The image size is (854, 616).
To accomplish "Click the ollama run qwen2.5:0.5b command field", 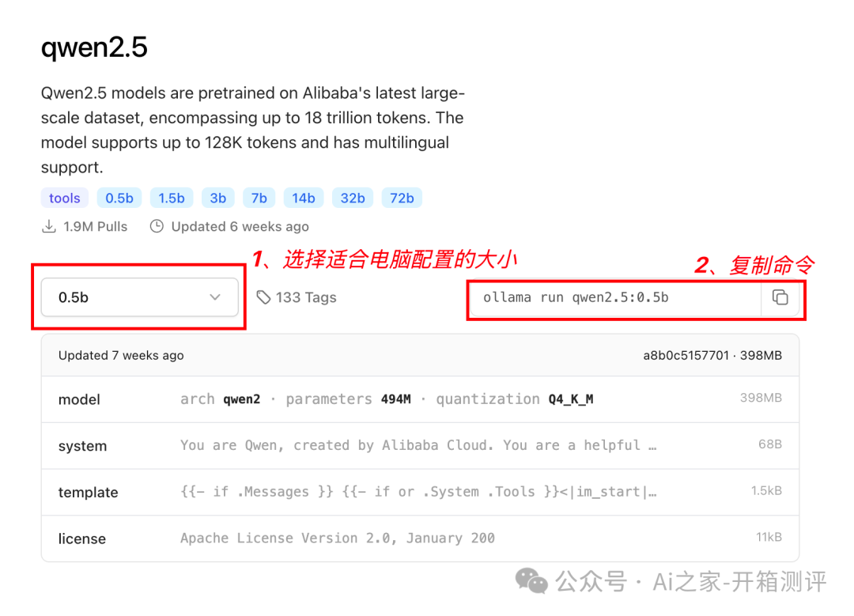I will pyautogui.click(x=615, y=297).
